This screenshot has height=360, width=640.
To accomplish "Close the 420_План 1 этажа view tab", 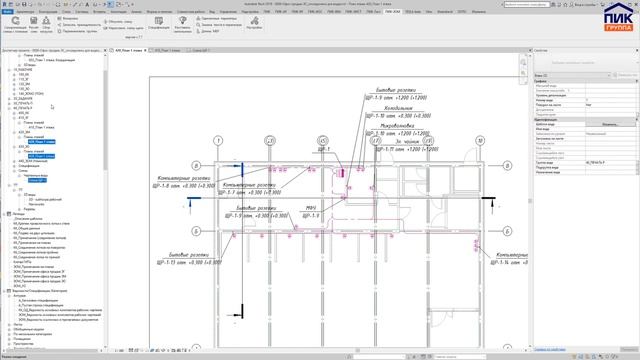I will [x=145, y=50].
